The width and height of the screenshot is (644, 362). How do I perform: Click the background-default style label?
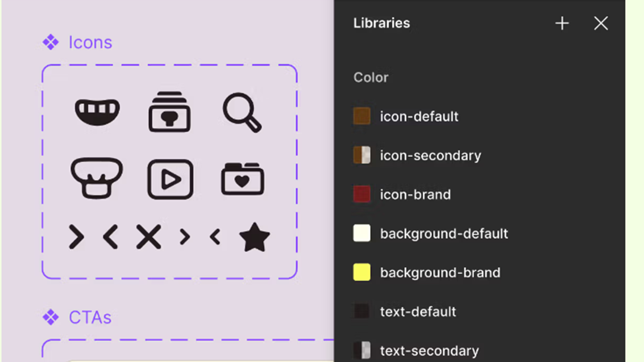[x=444, y=234]
